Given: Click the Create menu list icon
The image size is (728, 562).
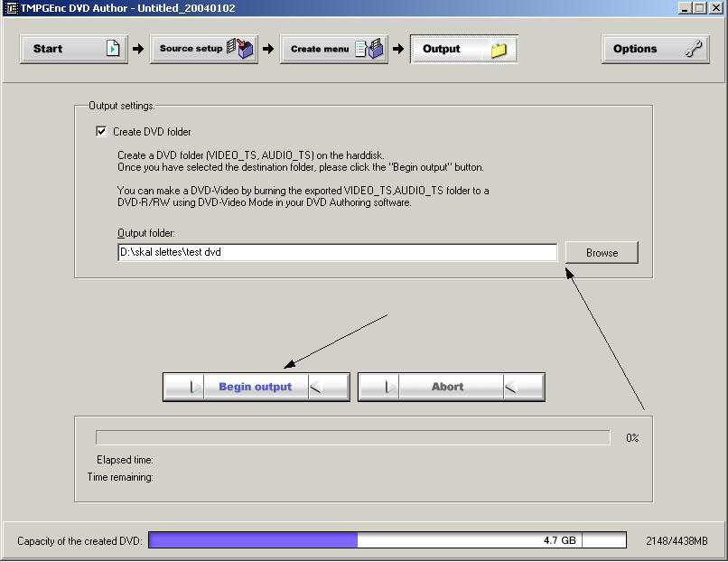Looking at the screenshot, I should (369, 48).
